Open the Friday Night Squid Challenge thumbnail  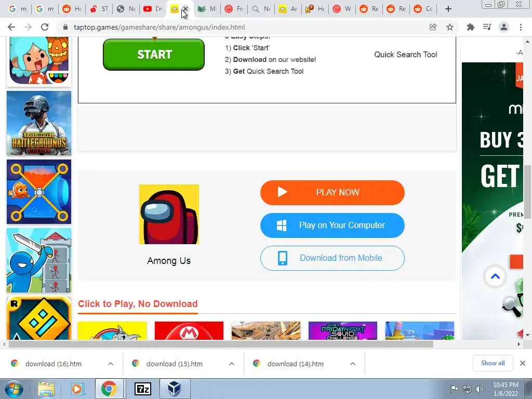(343, 330)
